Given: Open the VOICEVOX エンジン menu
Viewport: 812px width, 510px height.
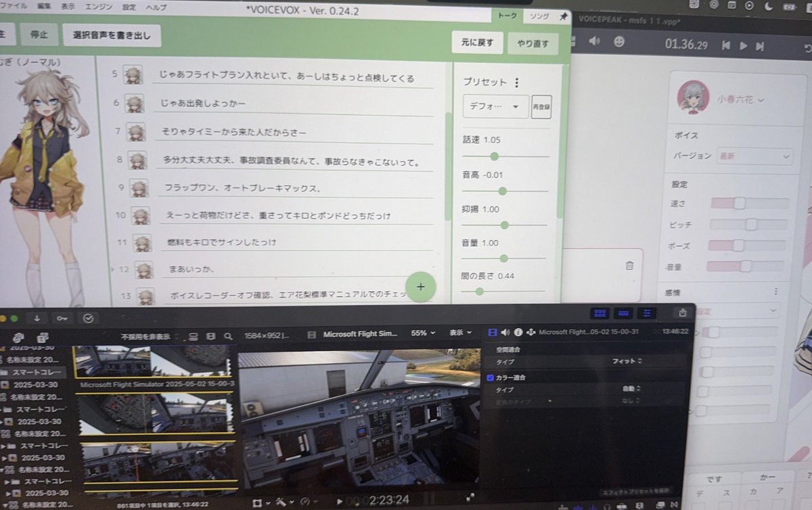Looking at the screenshot, I should coord(99,6).
